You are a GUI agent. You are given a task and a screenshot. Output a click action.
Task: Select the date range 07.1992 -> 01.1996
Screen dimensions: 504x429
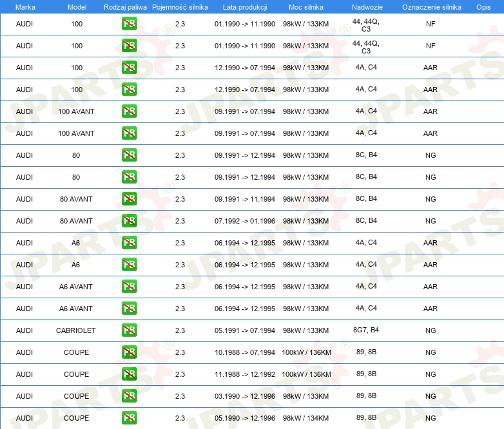click(x=245, y=221)
